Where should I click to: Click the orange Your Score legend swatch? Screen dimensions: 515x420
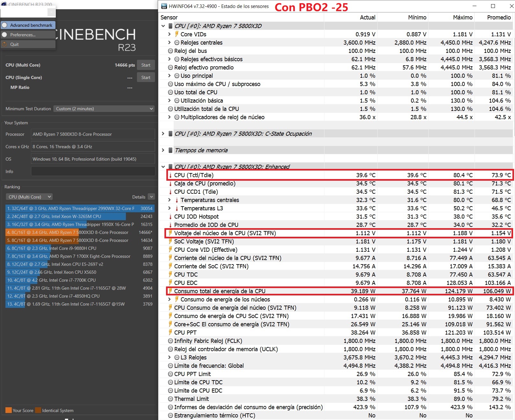coord(9,410)
